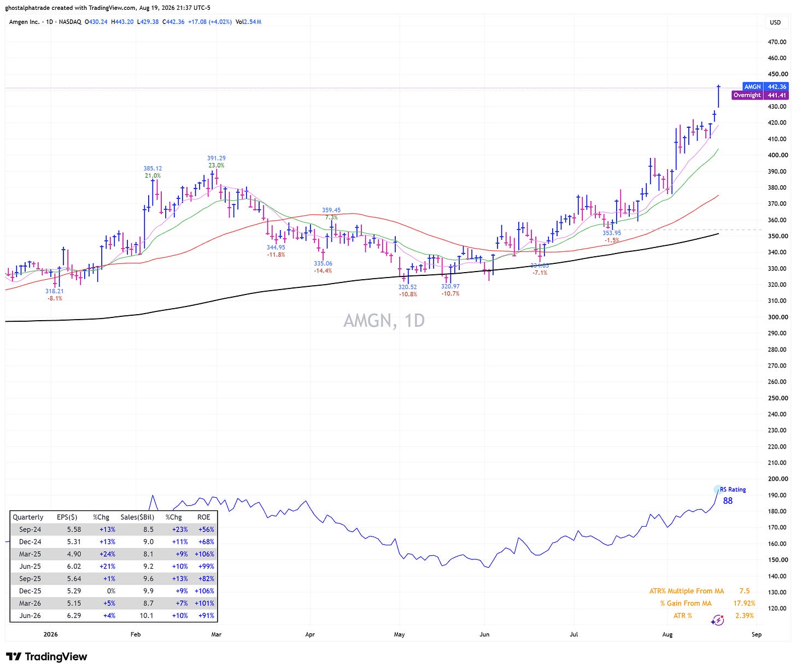The image size is (796, 672).
Task: Click the 442.36 last price label
Action: 776,87
